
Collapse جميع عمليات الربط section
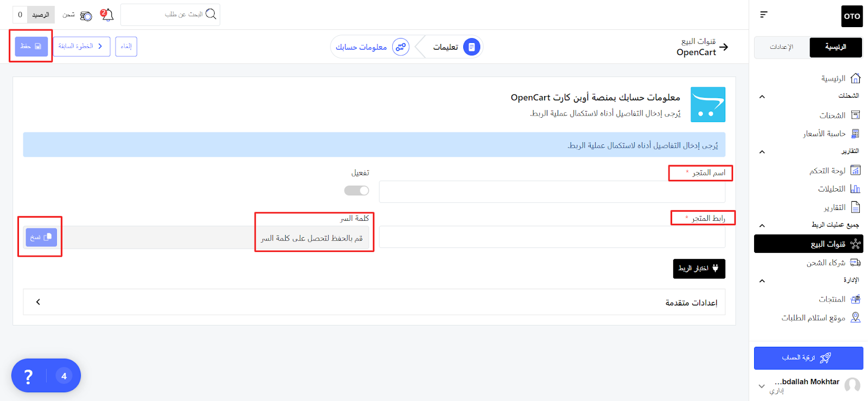762,225
